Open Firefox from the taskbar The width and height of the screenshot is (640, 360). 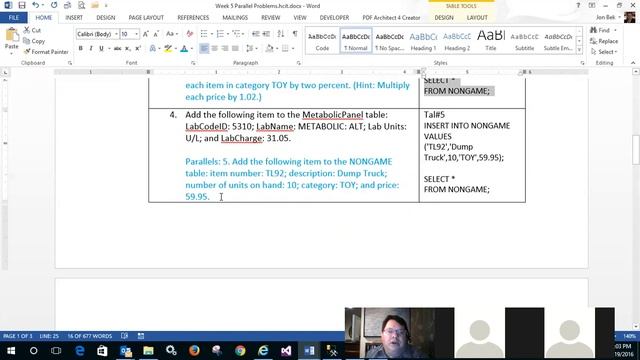(x=194, y=351)
